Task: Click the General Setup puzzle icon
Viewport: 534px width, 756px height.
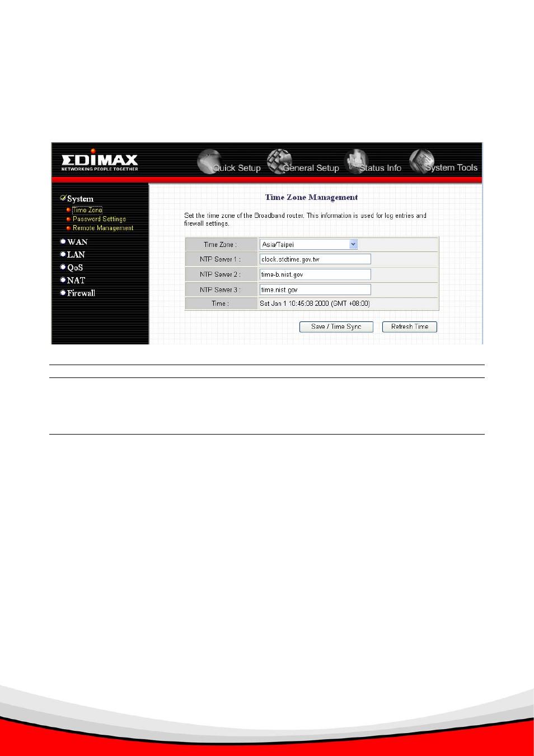Action: tap(279, 161)
